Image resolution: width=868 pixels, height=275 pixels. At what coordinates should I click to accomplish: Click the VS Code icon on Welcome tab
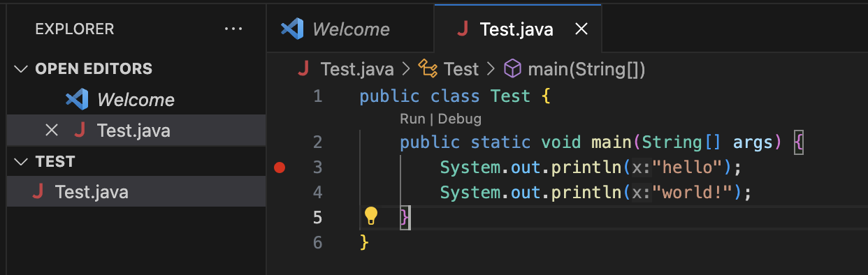(x=292, y=29)
